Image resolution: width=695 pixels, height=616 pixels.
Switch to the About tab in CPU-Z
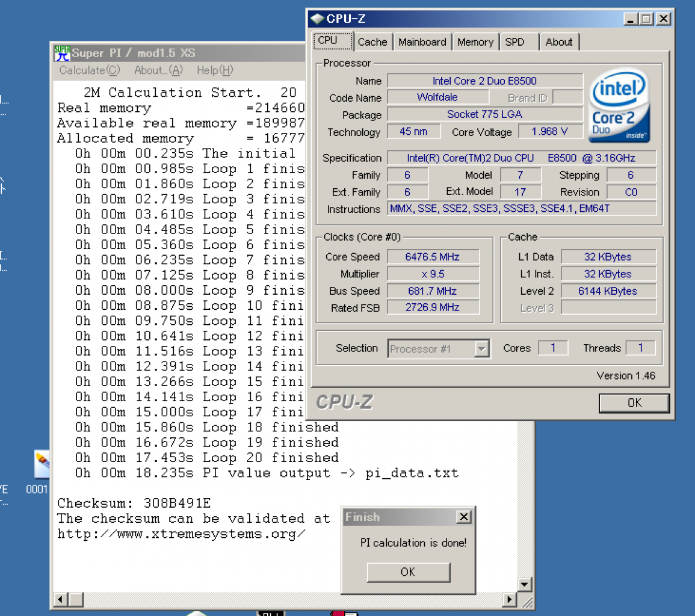[559, 42]
